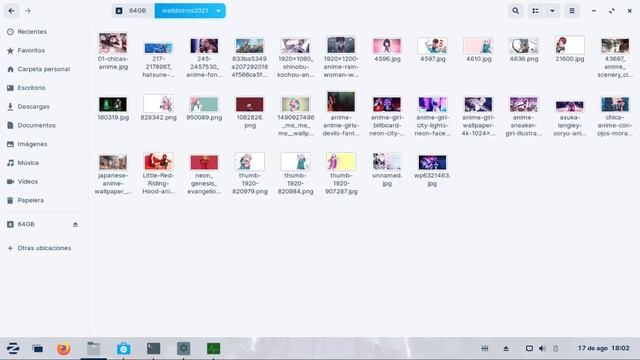Eject the 64GB drive
The image size is (640, 360).
75,224
